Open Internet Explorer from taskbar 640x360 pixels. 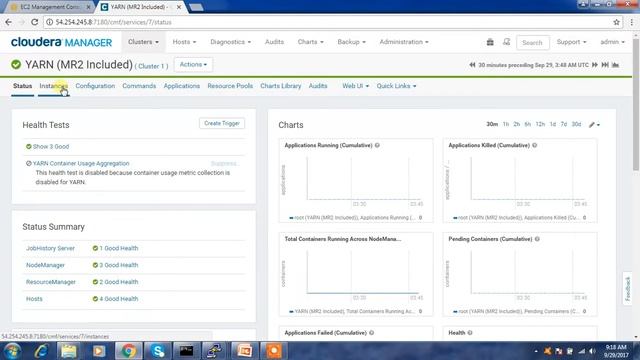(41, 351)
